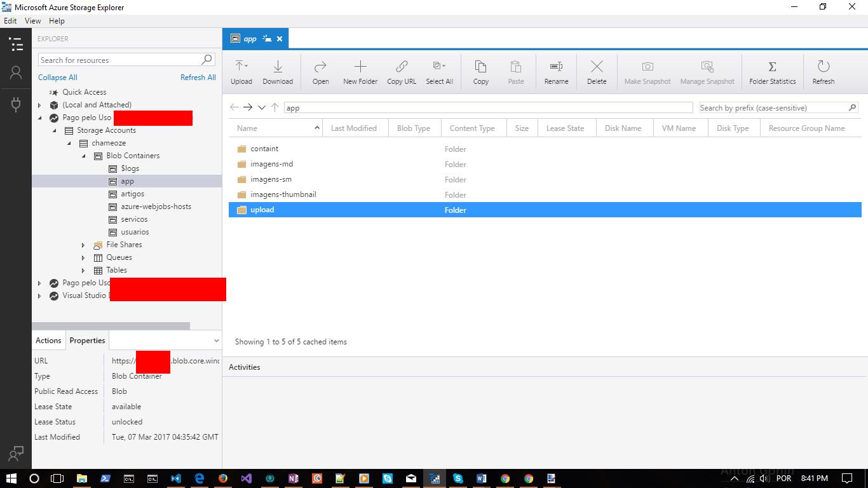Select the artigos blob container
Screen dimensions: 868x488
tap(132, 194)
